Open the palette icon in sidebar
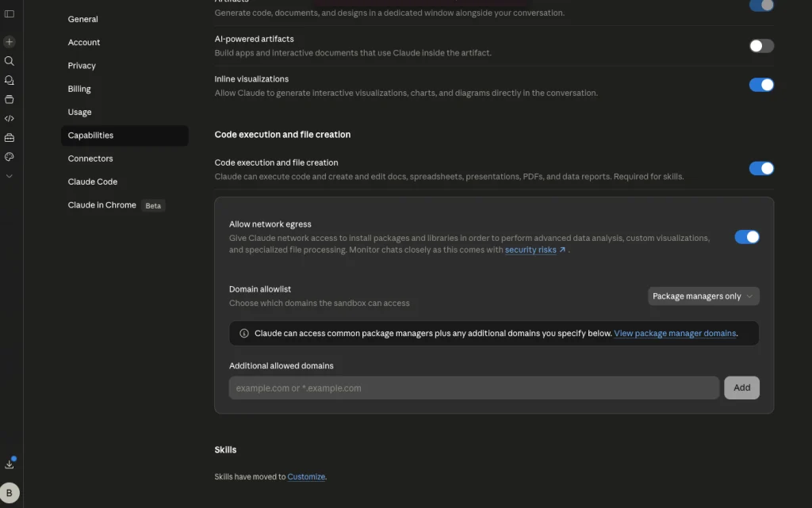This screenshot has height=508, width=812. 10,157
